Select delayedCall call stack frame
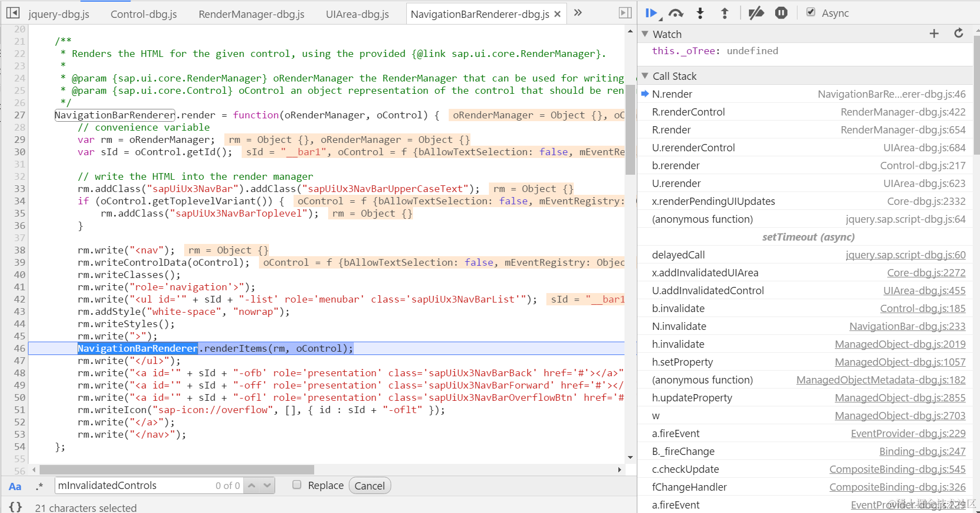 click(805, 255)
